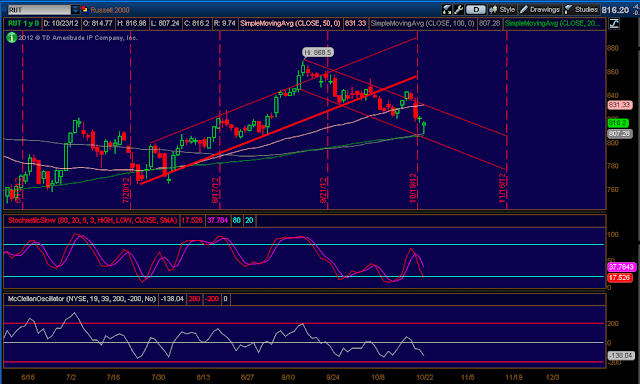The image size is (640, 384).
Task: Select the SimpleMovingAvg (CLOSE, 50, 0) label
Action: click(290, 24)
